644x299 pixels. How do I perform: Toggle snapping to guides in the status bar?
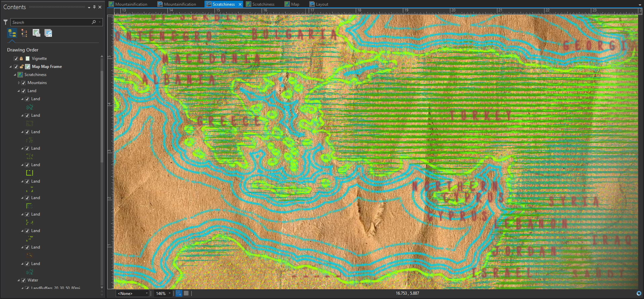179,293
